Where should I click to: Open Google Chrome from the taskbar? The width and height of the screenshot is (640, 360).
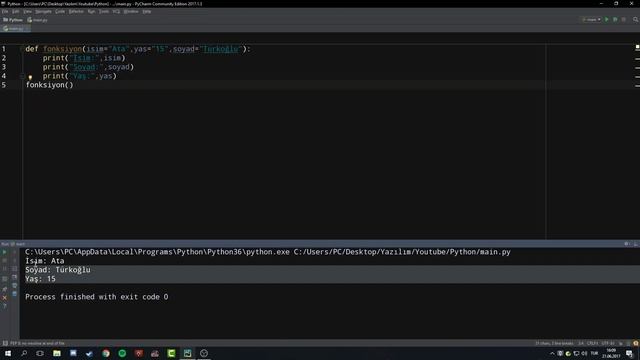(x=106, y=353)
